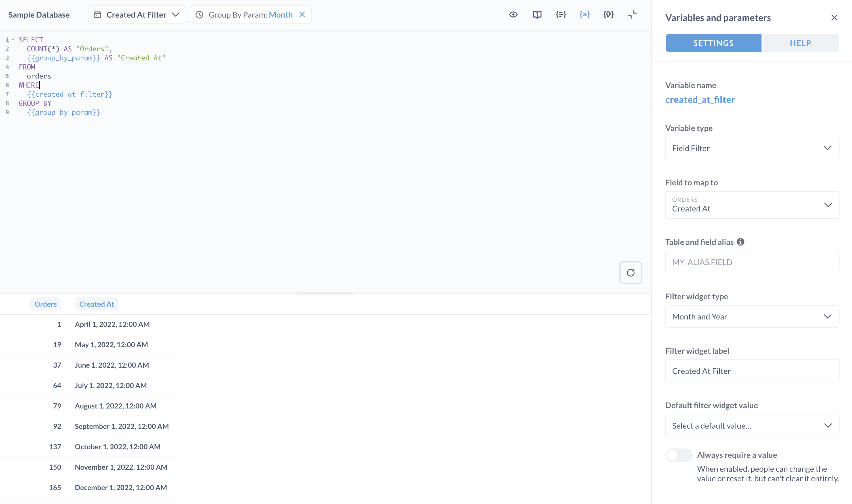Image resolution: width=852 pixels, height=504 pixels.
Task: Click the refresh run query button
Action: 630,272
